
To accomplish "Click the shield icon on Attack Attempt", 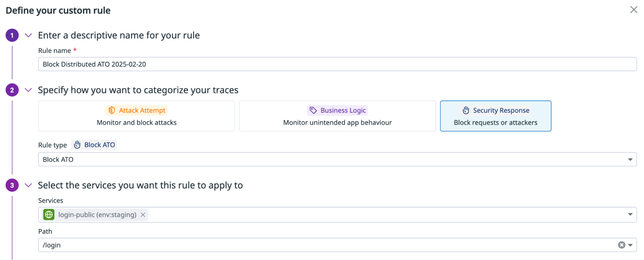I will tap(112, 110).
